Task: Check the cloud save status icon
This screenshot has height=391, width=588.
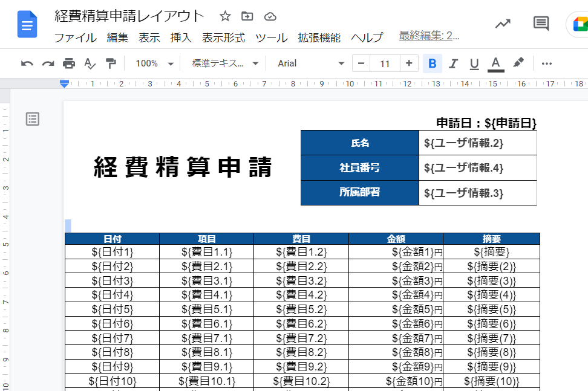Action: pyautogui.click(x=270, y=16)
